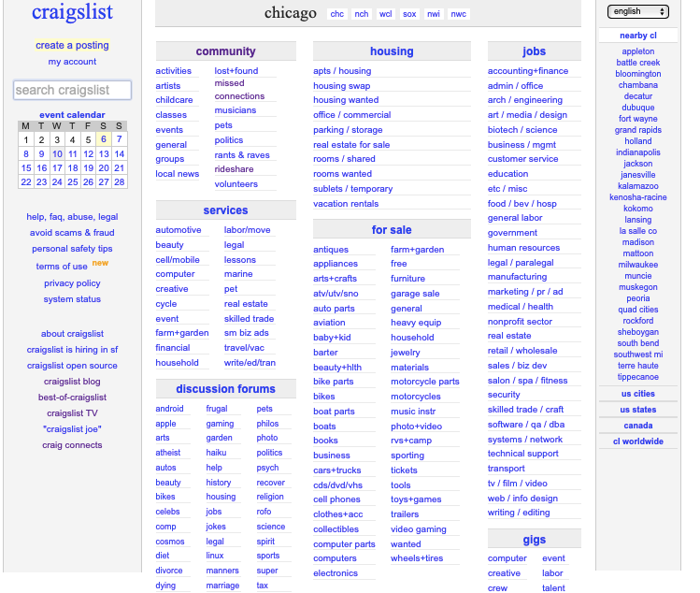This screenshot has height=593, width=700.
Task: Expand the cl worldwide list
Action: (638, 441)
